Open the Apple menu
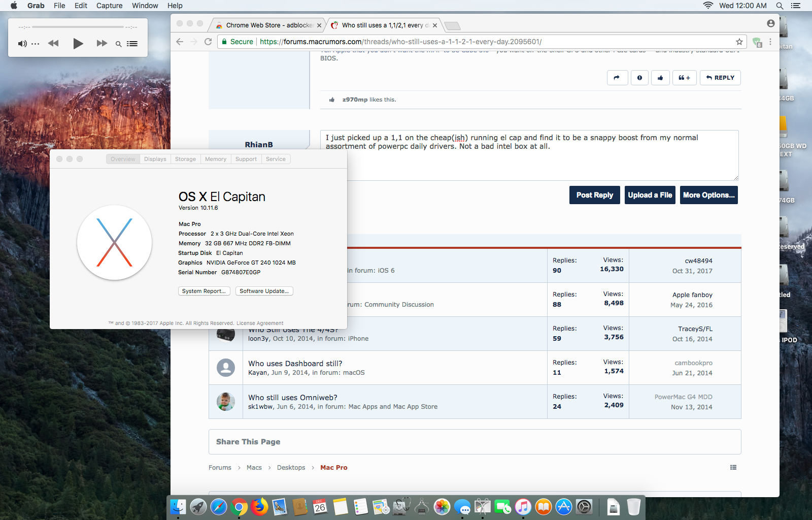The image size is (812, 520). coord(14,6)
